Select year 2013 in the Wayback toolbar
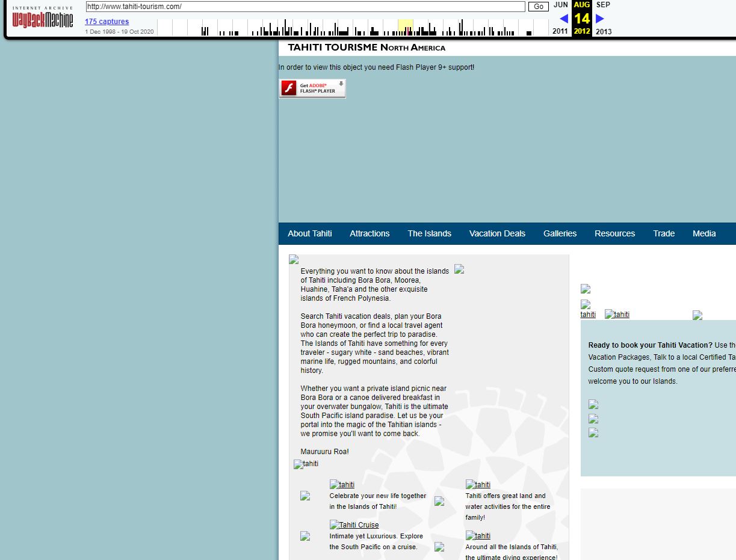This screenshot has height=560, width=736. point(603,31)
